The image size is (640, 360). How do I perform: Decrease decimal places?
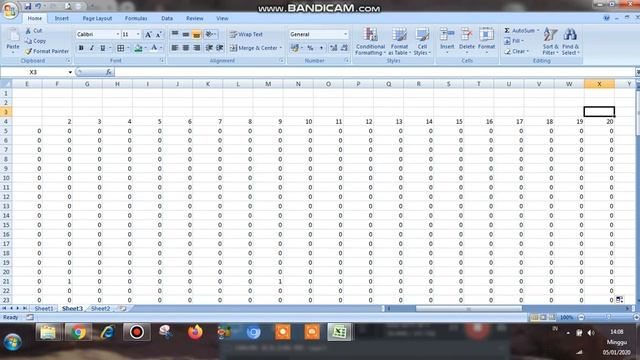(x=344, y=48)
